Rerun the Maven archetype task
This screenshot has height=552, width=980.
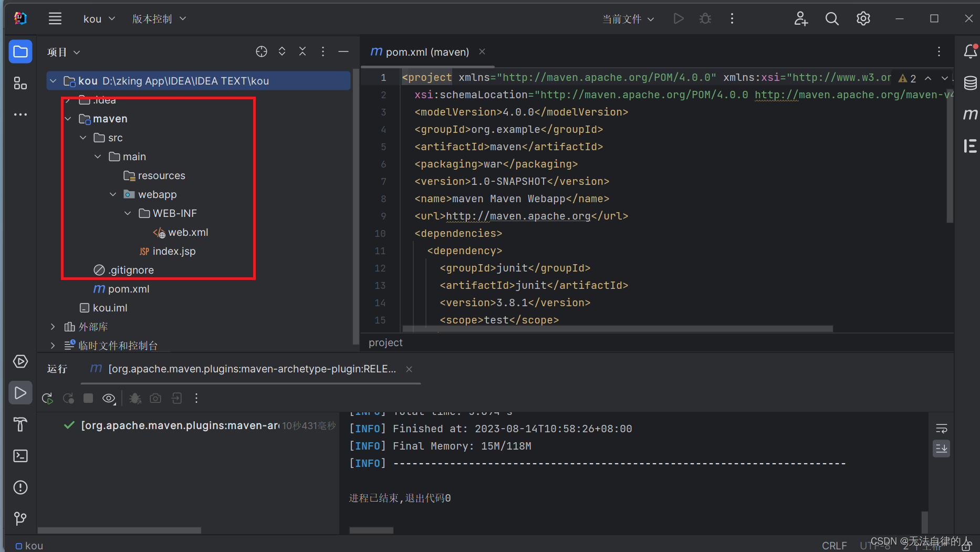tap(47, 398)
